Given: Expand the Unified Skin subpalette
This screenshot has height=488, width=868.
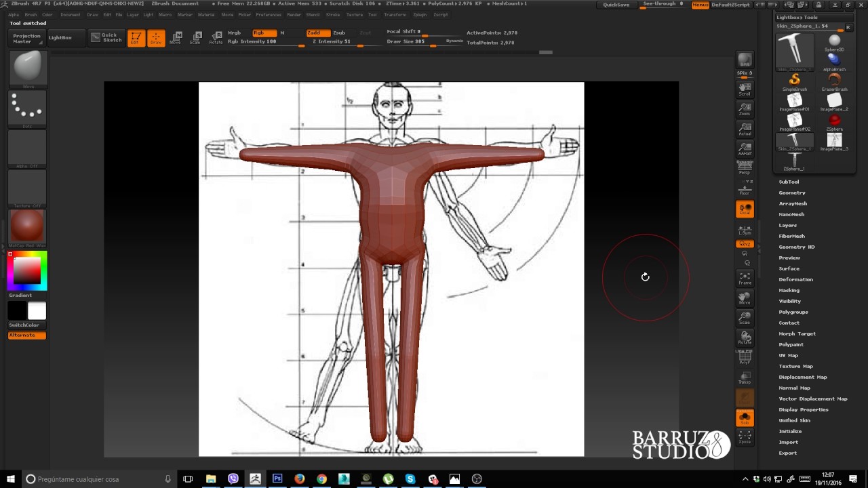Looking at the screenshot, I should click(795, 420).
